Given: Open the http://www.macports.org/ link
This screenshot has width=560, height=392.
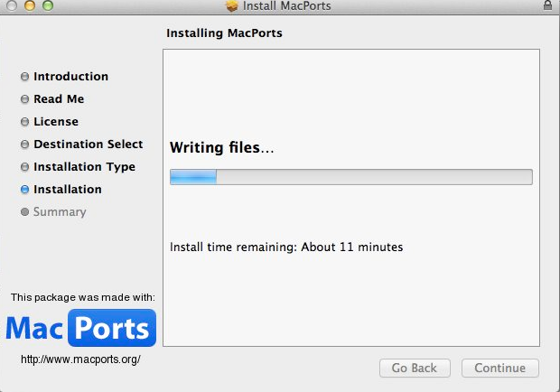Looking at the screenshot, I should point(80,359).
